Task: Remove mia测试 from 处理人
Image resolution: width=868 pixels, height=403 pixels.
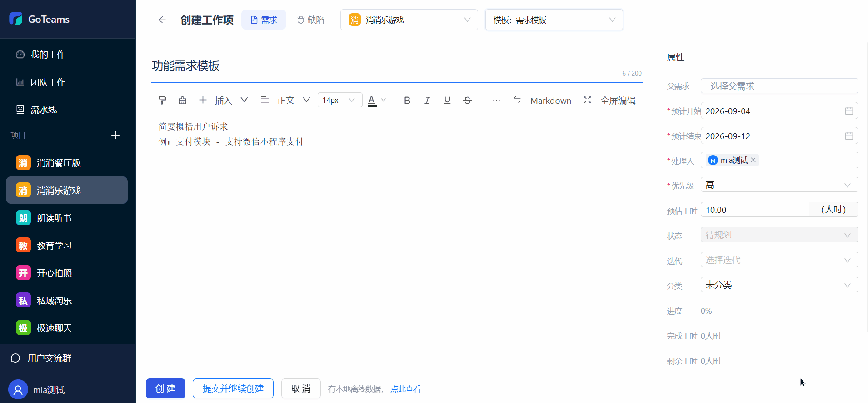Action: coord(753,160)
